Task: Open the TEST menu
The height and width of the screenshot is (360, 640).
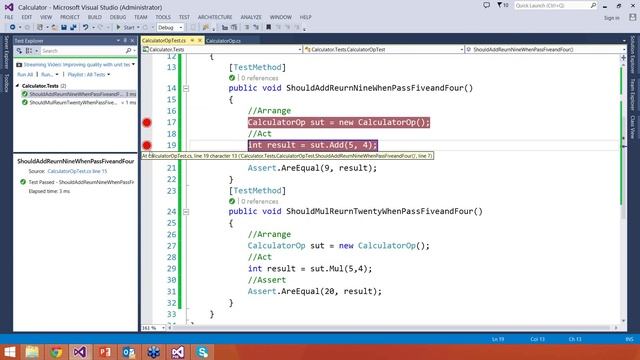Action: click(x=184, y=17)
